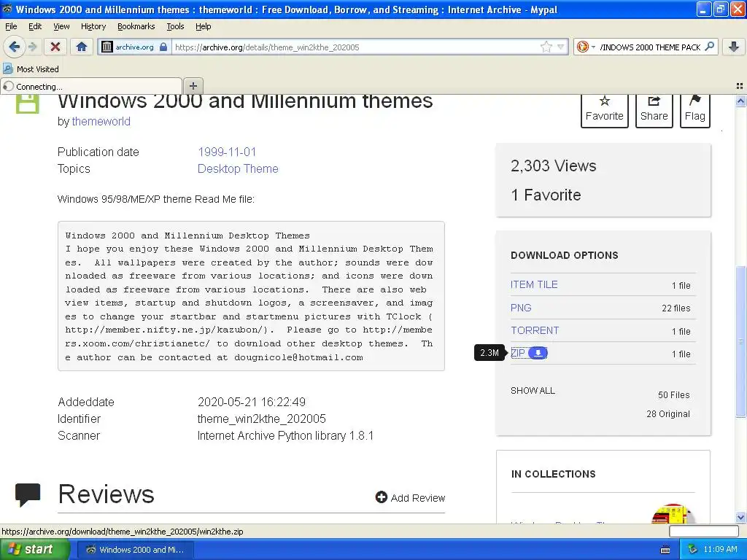The image size is (747, 560).
Task: Click the scrollbar up arrow
Action: coord(740,101)
